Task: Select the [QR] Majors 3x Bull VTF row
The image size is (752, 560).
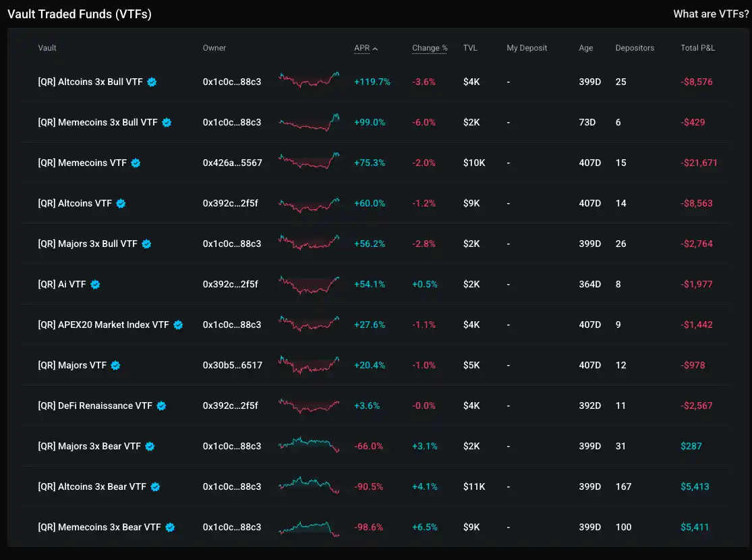Action: [x=88, y=244]
